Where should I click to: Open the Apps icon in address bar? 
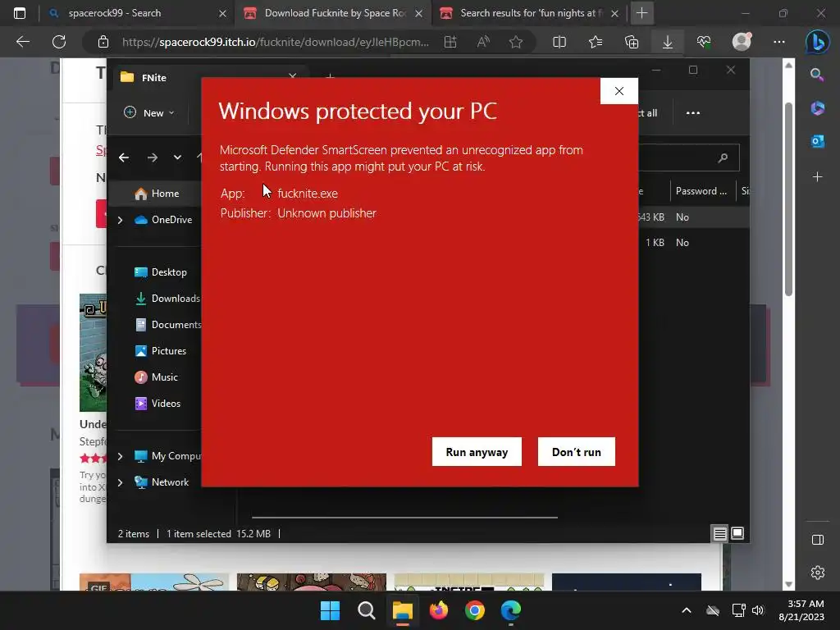coord(450,42)
